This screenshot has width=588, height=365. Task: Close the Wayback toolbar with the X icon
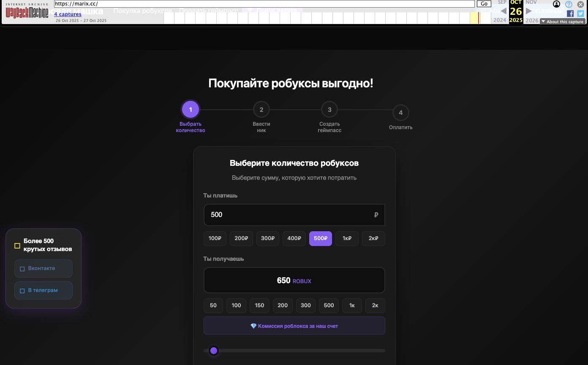coord(580,4)
